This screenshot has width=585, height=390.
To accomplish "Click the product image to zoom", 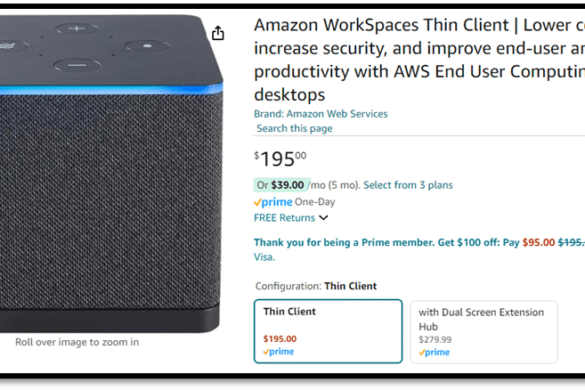I will click(x=111, y=174).
